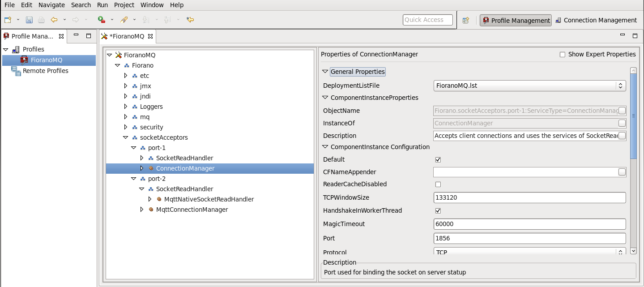Minimize the Profile Management view panel
Screen dimensions: 644x287
(76, 35)
